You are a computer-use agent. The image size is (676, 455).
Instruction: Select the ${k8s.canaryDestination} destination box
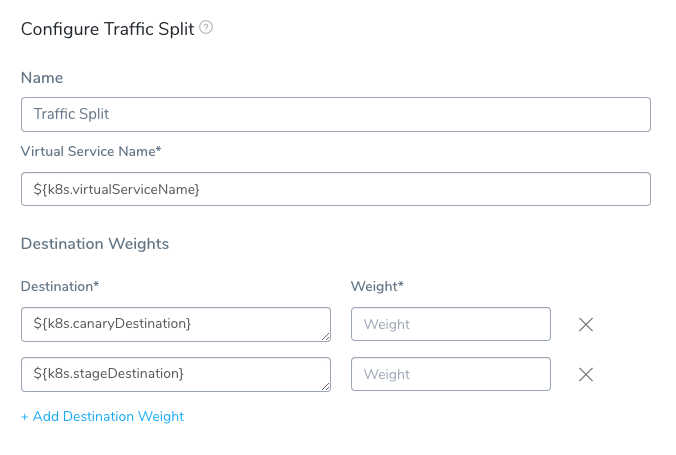(176, 324)
